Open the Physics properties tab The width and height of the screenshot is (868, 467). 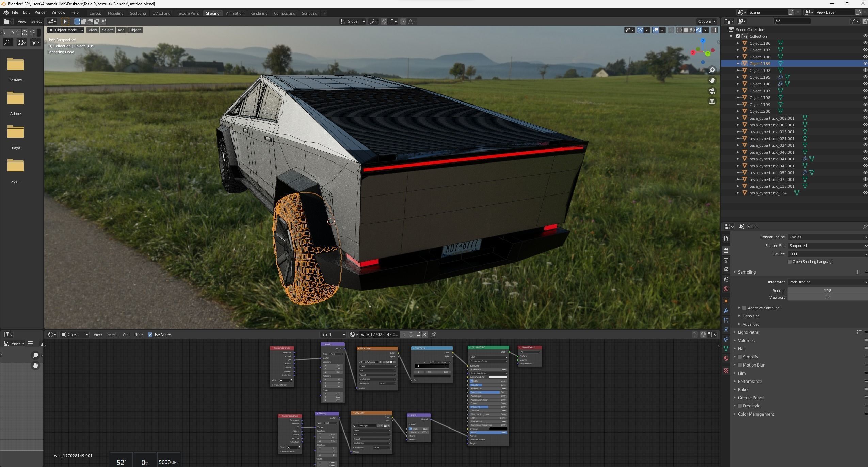click(726, 330)
